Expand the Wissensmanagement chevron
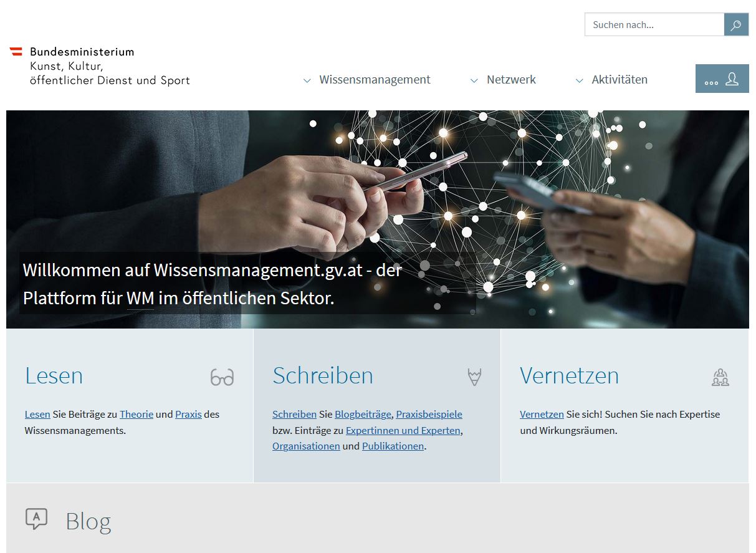 tap(307, 80)
